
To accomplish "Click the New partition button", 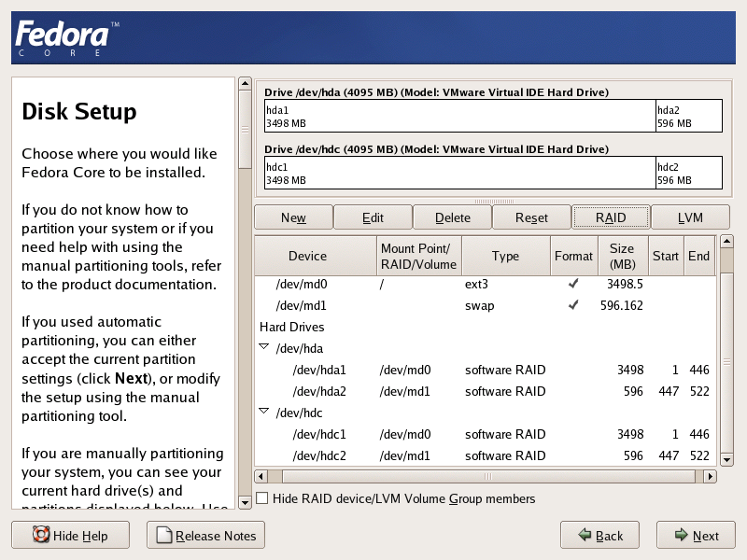I will pyautogui.click(x=293, y=217).
